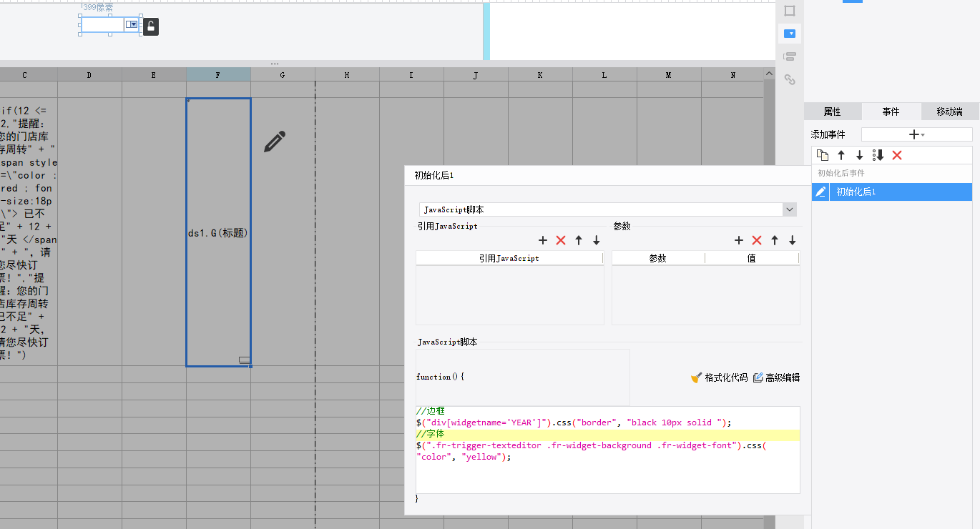Select column header N

click(x=732, y=74)
